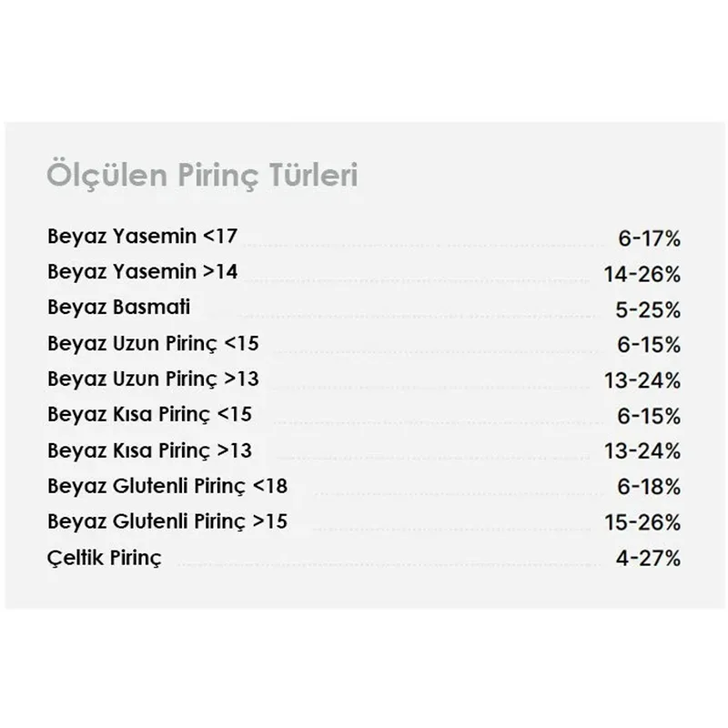Screen dimensions: 728x728
Task: Click the 5-25% value
Action: click(x=648, y=310)
